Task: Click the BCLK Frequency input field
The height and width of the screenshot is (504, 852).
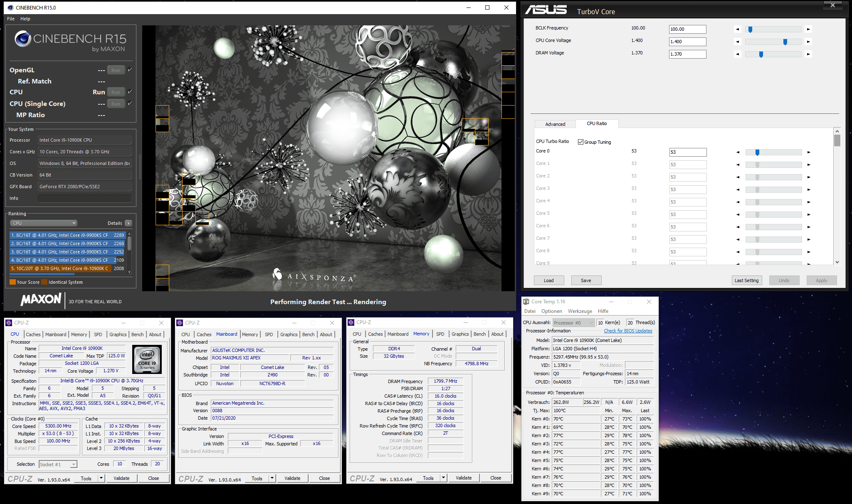Action: [x=688, y=29]
